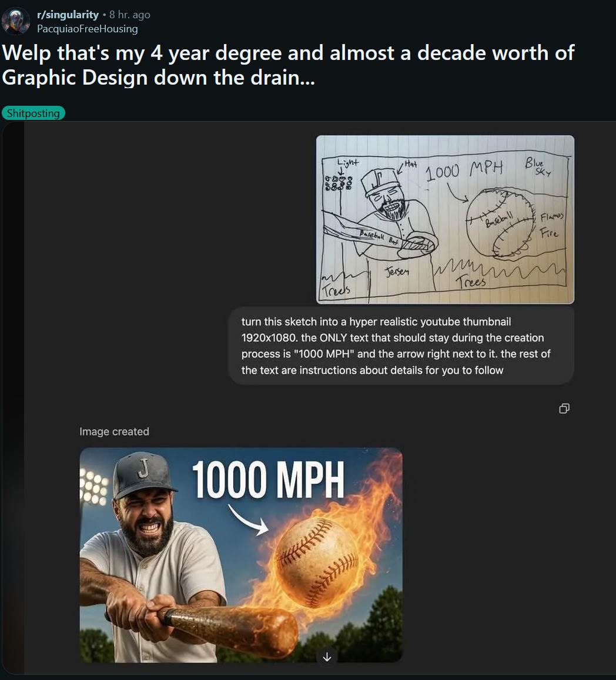Open the generated baseball thumbnail image

click(241, 555)
